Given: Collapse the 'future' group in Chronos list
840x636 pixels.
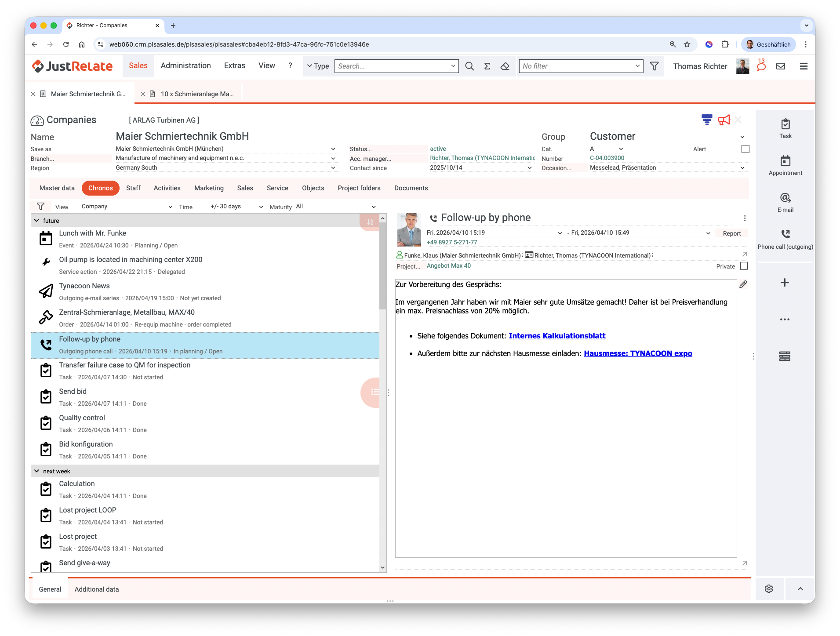Looking at the screenshot, I should pos(37,221).
